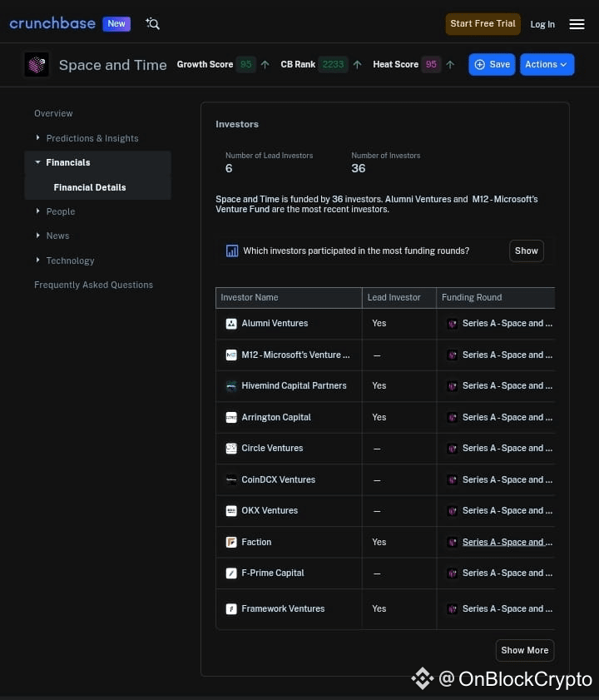Click the Arrington Capital logo icon
This screenshot has height=700, width=599.
(231, 417)
